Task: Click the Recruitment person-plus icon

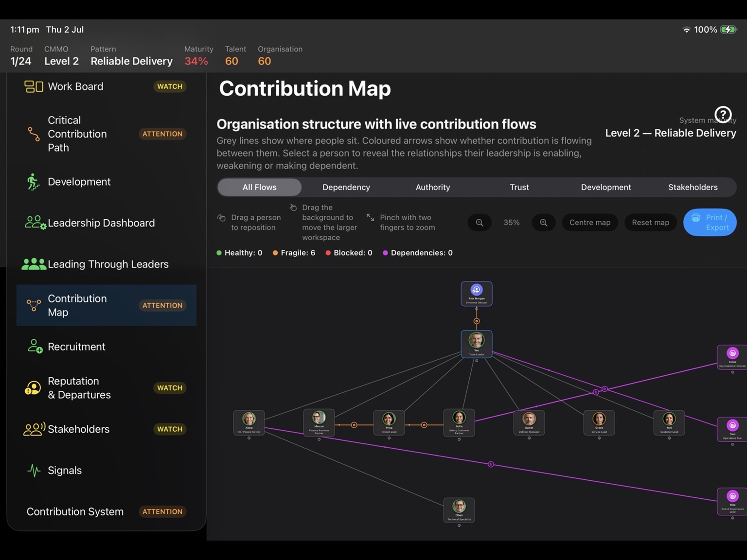Action: (35, 346)
